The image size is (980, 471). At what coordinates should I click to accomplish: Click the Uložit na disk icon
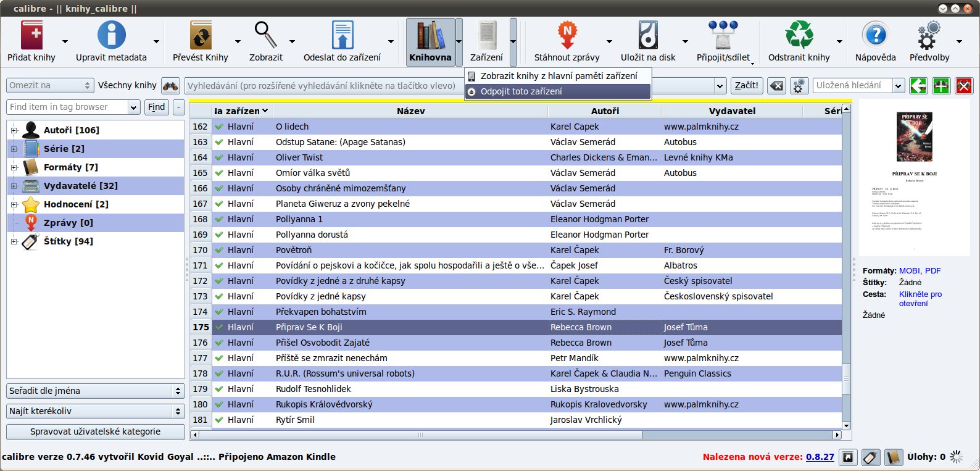pyautogui.click(x=648, y=35)
